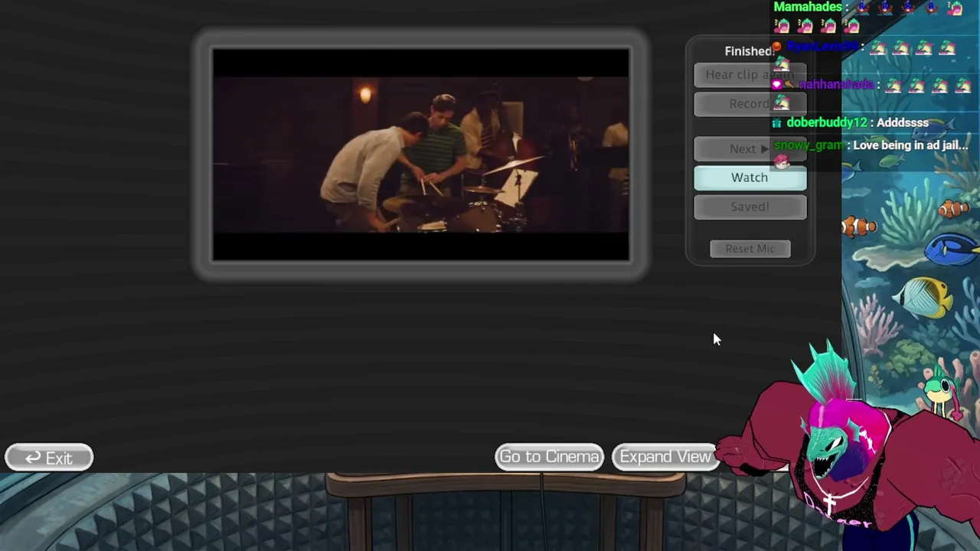Click the Finished status label
Viewport: 980px width, 551px height.
(749, 51)
